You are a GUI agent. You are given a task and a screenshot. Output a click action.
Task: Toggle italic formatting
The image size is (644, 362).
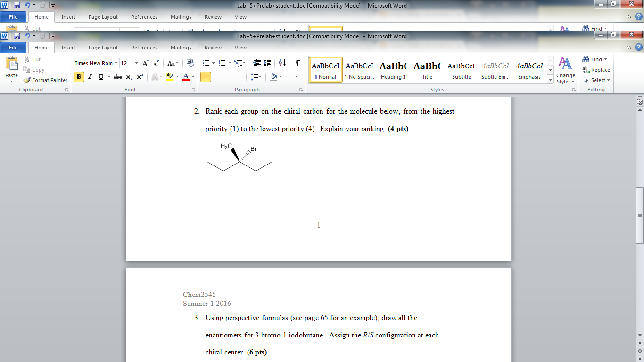pos(89,77)
